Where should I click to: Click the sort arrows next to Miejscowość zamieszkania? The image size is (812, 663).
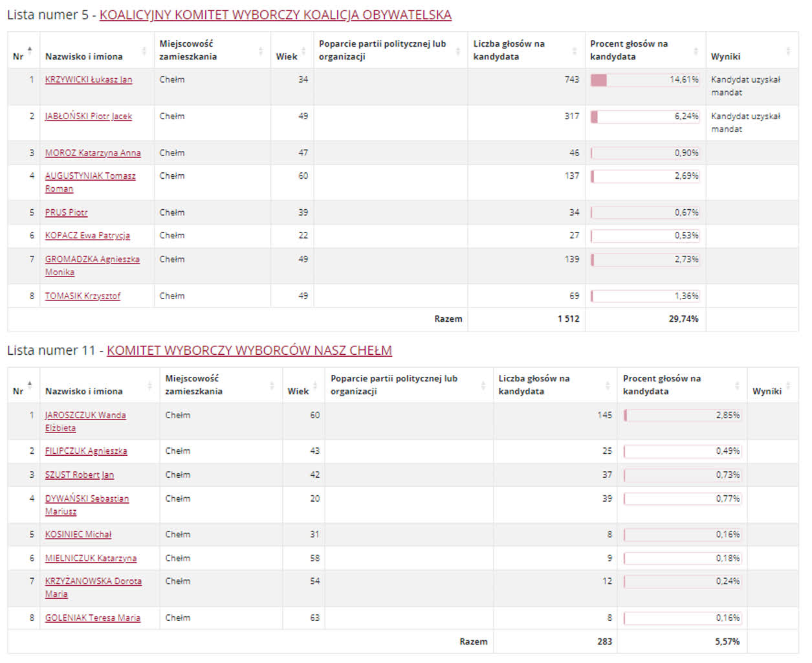tap(261, 50)
